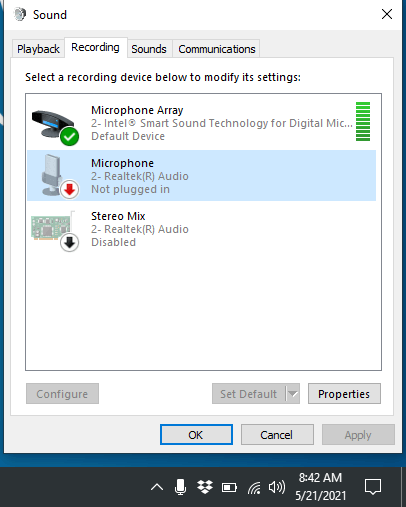Click the Realtek Microphone device icon
This screenshot has height=507, width=406.
(x=60, y=176)
